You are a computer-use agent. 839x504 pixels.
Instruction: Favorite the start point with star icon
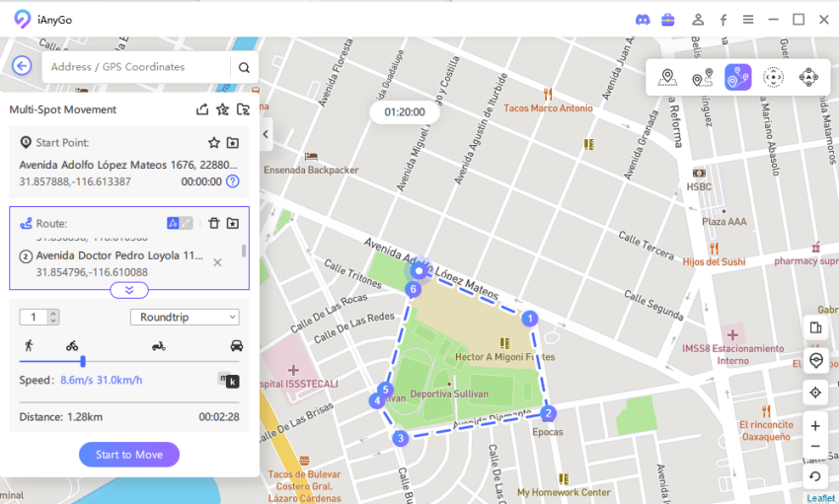[x=214, y=143]
